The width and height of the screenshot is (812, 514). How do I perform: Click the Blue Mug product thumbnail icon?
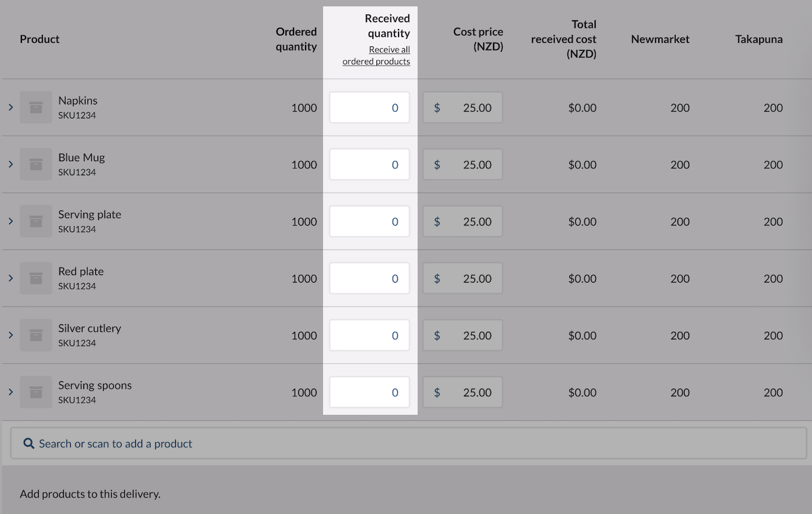(x=36, y=164)
